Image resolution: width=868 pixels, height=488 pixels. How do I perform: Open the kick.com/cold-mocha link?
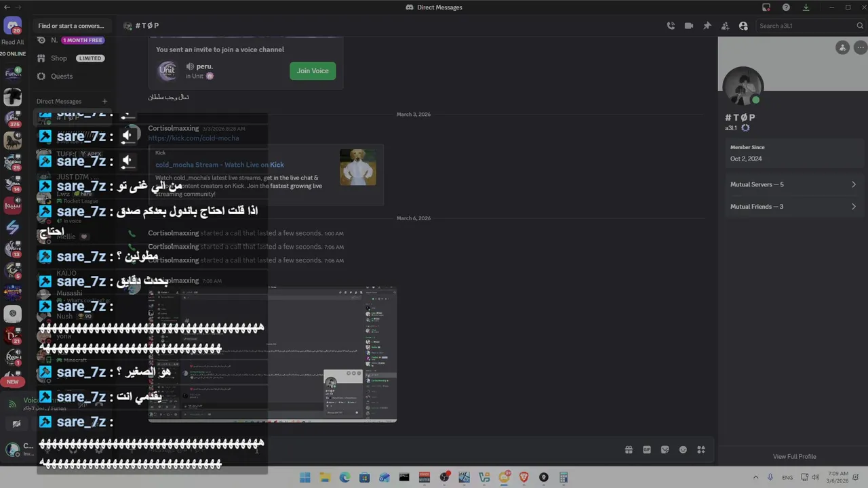click(x=193, y=138)
